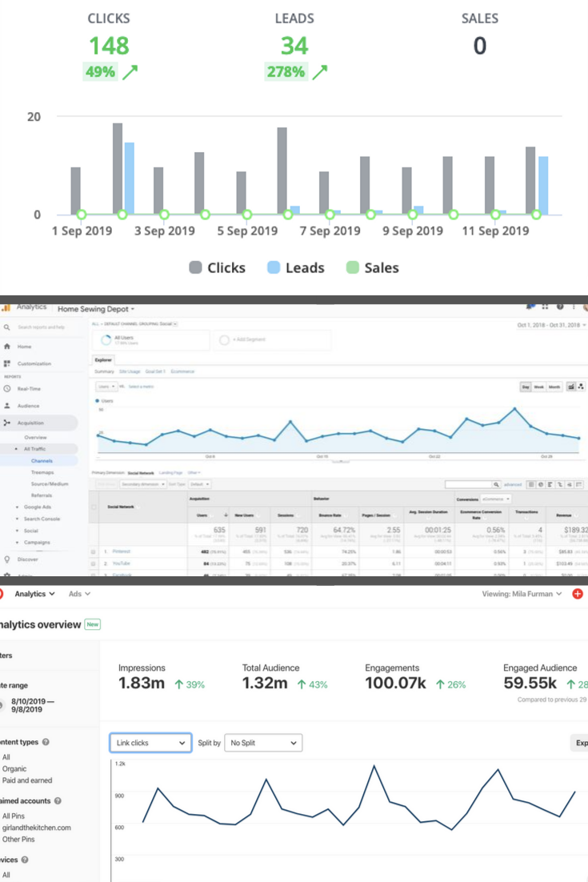Screen dimensions: 588x882
Task: Click the help icon beside Content types
Action: click(46, 742)
